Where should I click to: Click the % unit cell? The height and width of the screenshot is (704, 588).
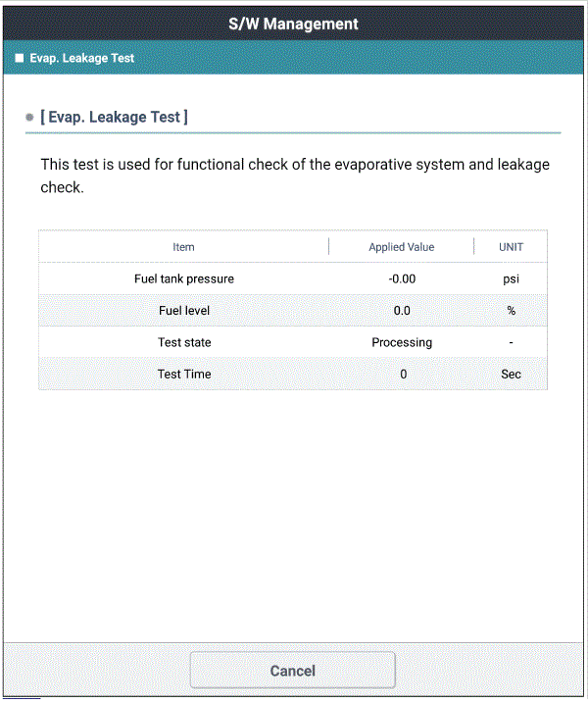pyautogui.click(x=511, y=311)
